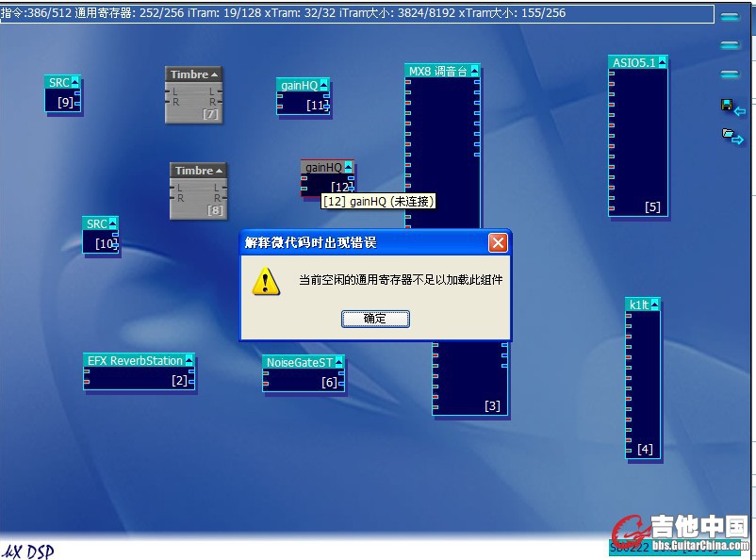Expand the ASIO5.1 module arrow
This screenshot has height=560, width=756.
(663, 62)
